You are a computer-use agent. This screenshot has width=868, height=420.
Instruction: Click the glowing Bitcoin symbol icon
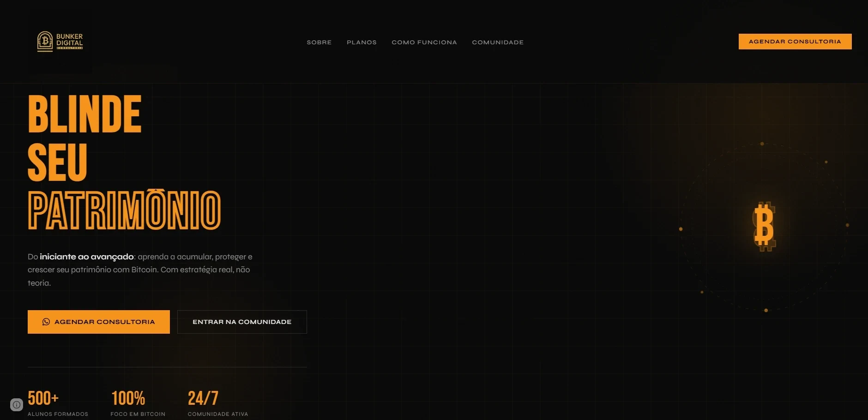tap(764, 226)
